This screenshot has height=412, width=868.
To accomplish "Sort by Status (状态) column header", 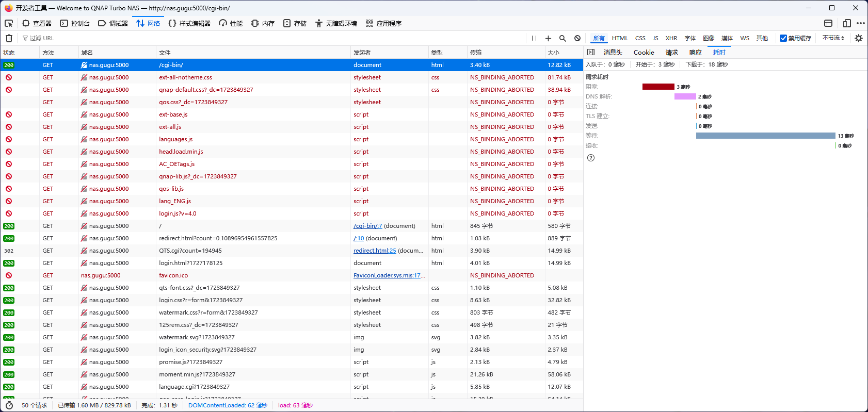I will point(20,53).
